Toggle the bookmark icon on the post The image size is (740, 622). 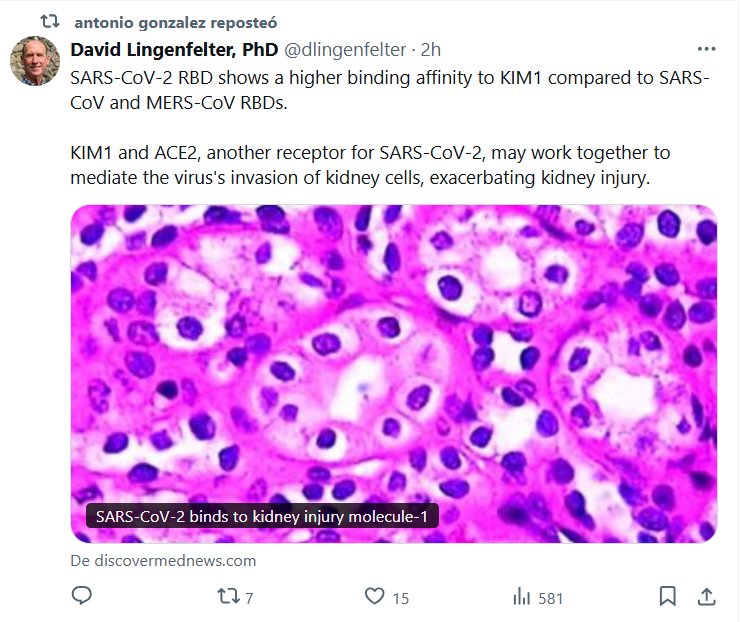[667, 597]
